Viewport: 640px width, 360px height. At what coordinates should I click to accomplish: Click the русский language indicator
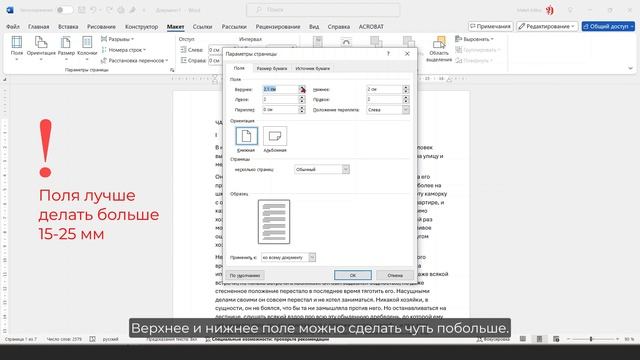coord(110,339)
